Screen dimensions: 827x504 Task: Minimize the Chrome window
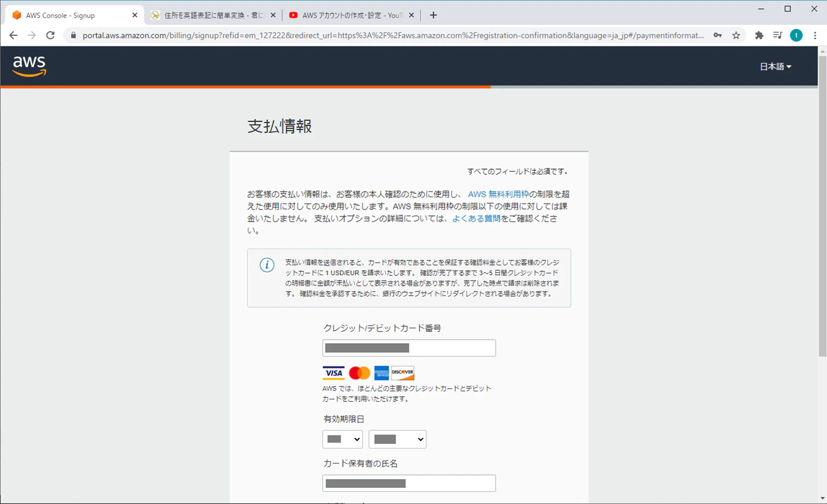pos(761,9)
